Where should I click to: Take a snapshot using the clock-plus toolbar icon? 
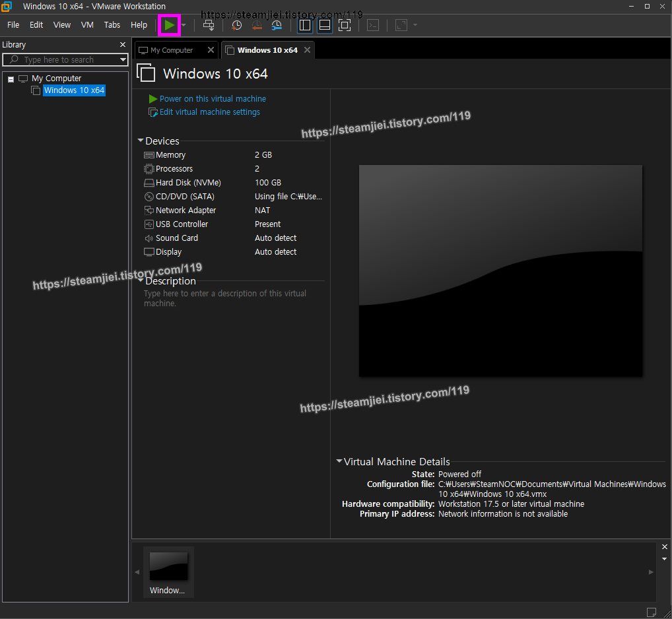tap(236, 25)
